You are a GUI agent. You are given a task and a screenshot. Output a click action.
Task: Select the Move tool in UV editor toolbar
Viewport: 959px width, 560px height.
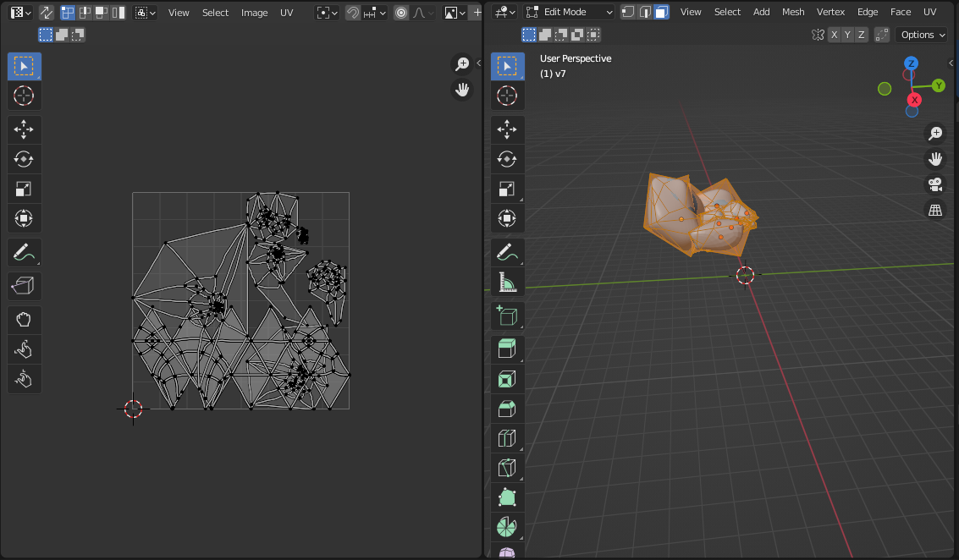[x=24, y=129]
